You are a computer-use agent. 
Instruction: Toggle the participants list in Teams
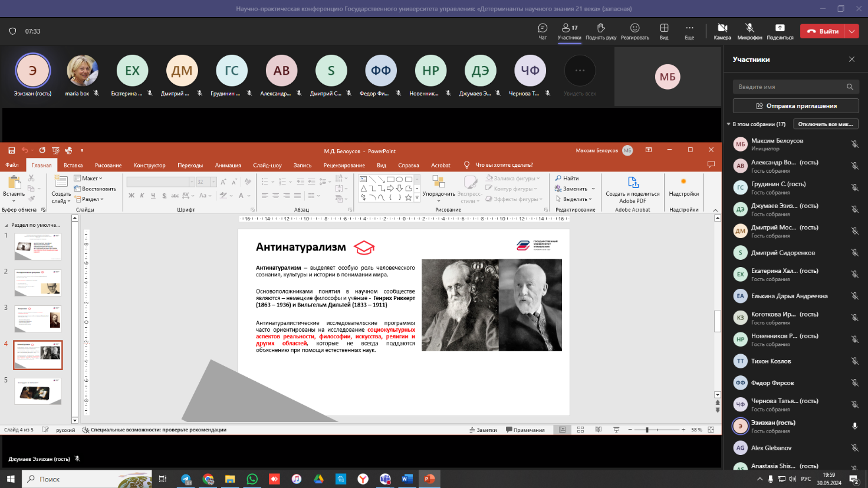(x=569, y=31)
